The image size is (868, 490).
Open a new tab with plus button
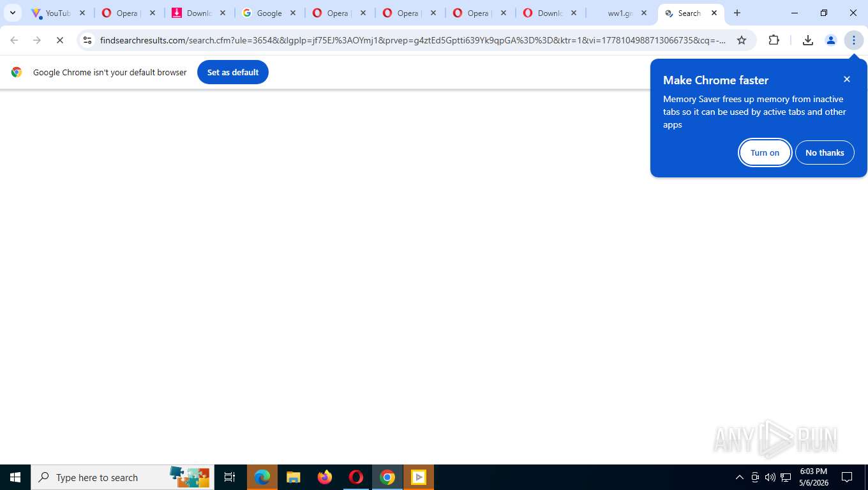pyautogui.click(x=737, y=13)
